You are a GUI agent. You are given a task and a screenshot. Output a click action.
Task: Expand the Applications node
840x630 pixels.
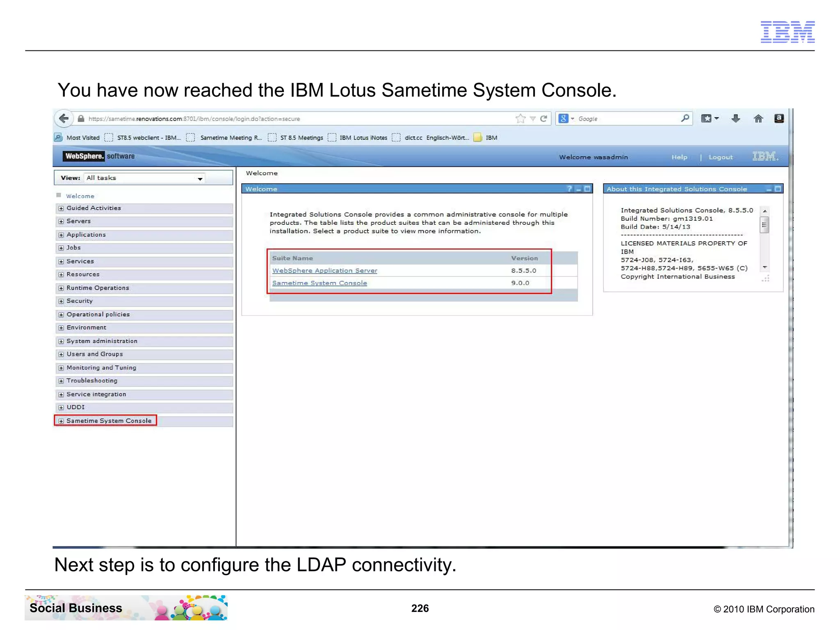pyautogui.click(x=61, y=235)
